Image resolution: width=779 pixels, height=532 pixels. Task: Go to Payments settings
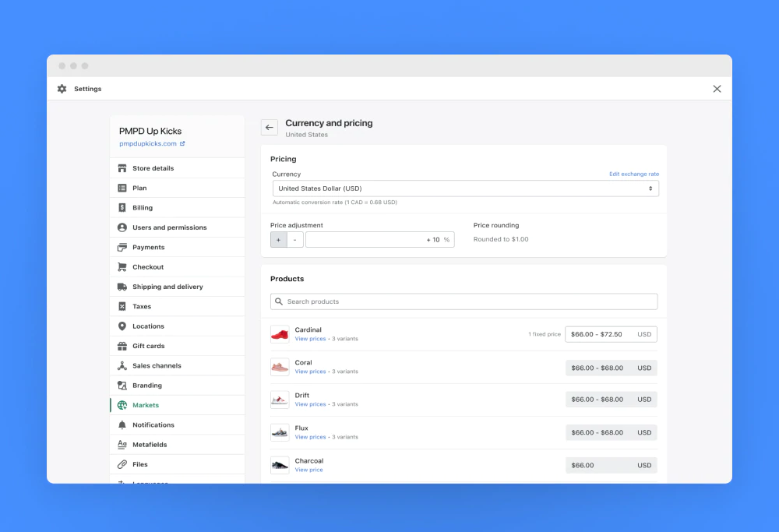click(178, 248)
